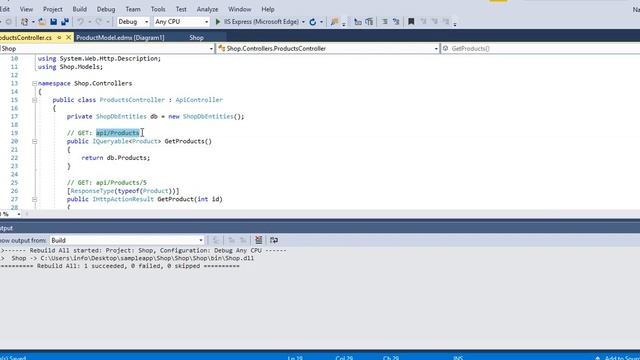This screenshot has height=360, width=640.
Task: Click IHttpActionResult on line 27
Action: [123, 199]
